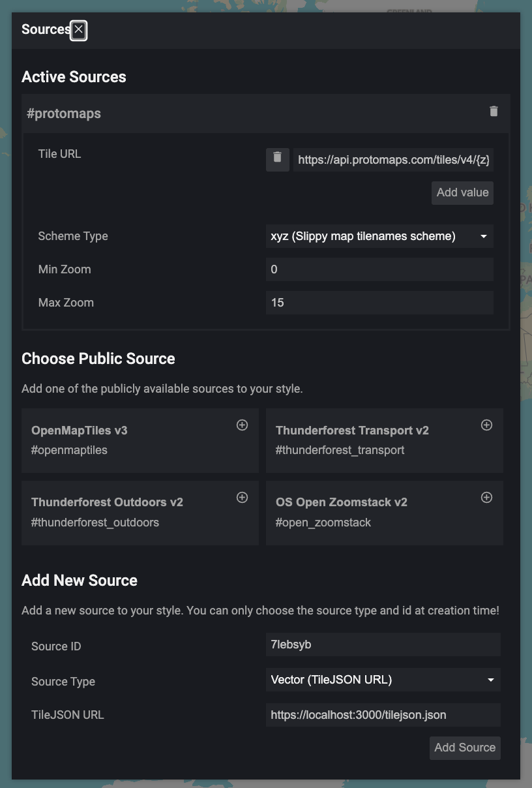
Task: Add OpenMapTiles v3 using its plus icon
Action: click(241, 425)
